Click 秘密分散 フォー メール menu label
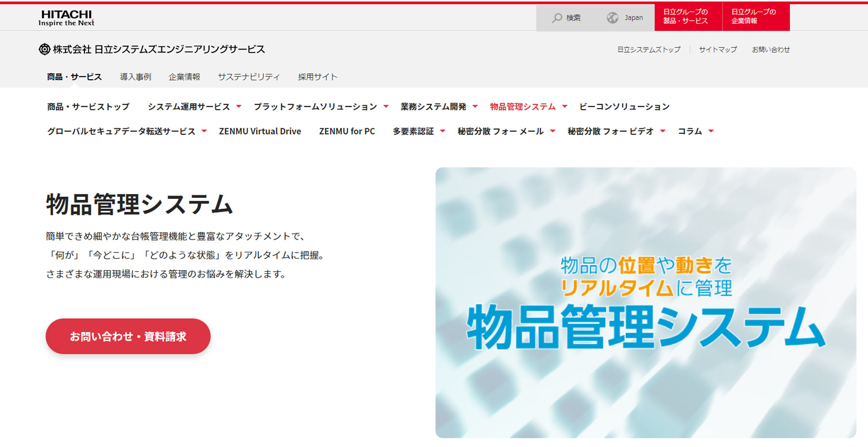 pos(501,131)
